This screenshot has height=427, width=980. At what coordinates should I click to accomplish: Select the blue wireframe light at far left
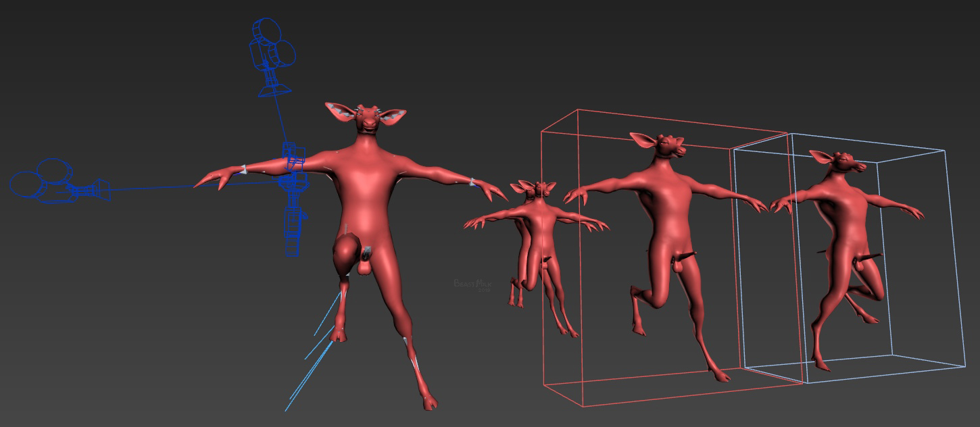(x=59, y=181)
